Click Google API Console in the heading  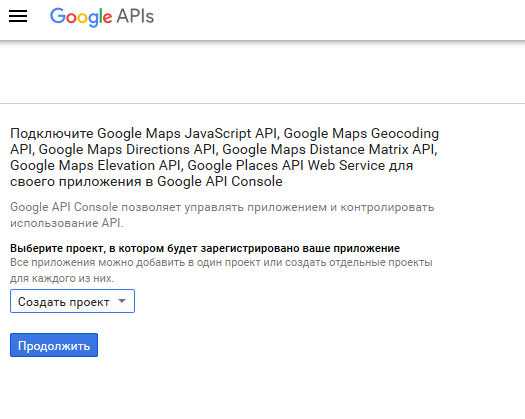[x=220, y=182]
